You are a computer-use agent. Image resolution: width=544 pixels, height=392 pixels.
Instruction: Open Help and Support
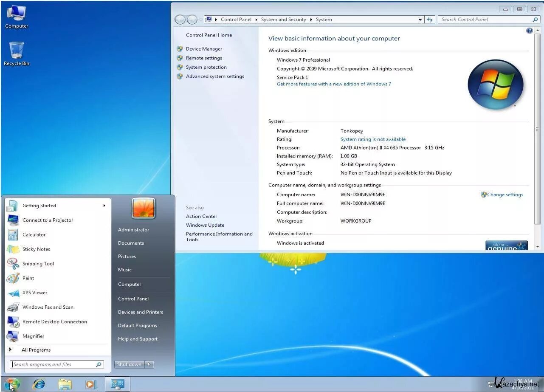tap(138, 339)
